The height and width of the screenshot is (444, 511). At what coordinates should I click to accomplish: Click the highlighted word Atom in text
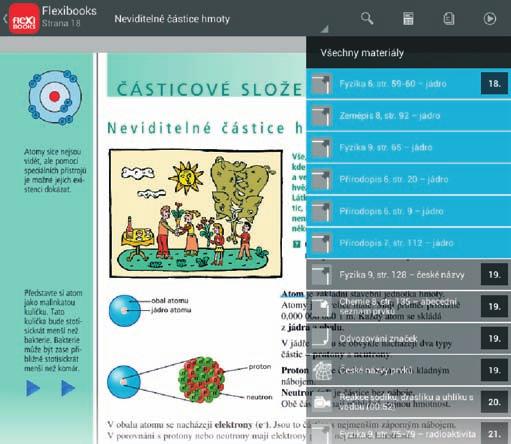pyautogui.click(x=292, y=294)
